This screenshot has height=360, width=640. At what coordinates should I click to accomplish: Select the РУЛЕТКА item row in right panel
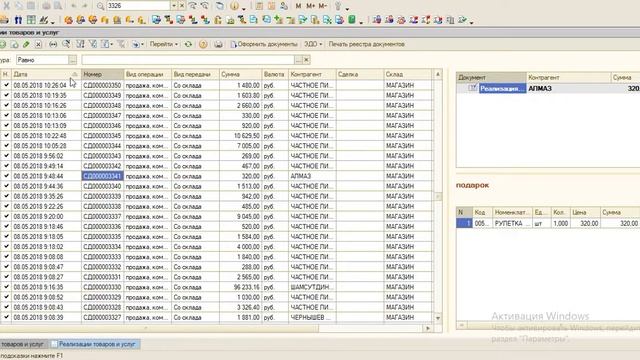click(548, 223)
